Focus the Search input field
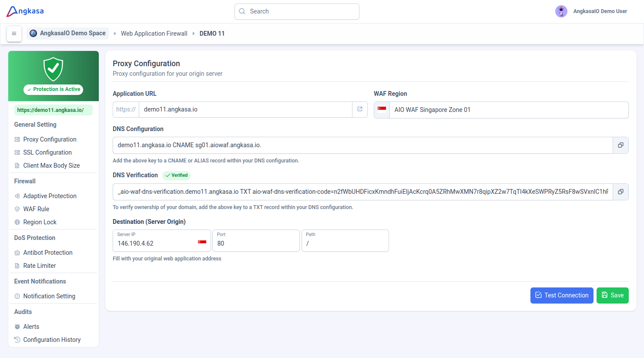 [x=297, y=11]
